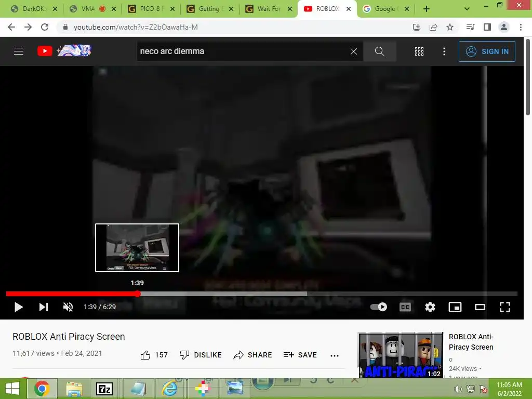Click the video title ROBLOX Anti Piracy Screen

click(x=69, y=337)
